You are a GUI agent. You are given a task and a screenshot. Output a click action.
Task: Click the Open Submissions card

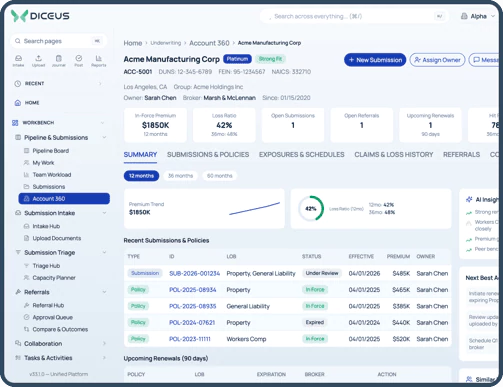tap(293, 125)
